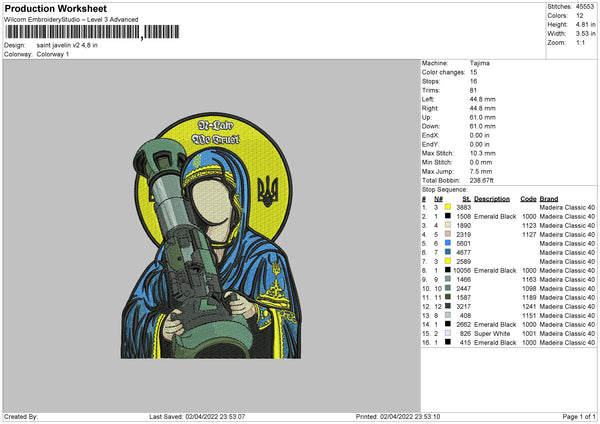Select design name "saint javelin v2 4,8 in"
The height and width of the screenshot is (424, 600).
pyautogui.click(x=67, y=45)
